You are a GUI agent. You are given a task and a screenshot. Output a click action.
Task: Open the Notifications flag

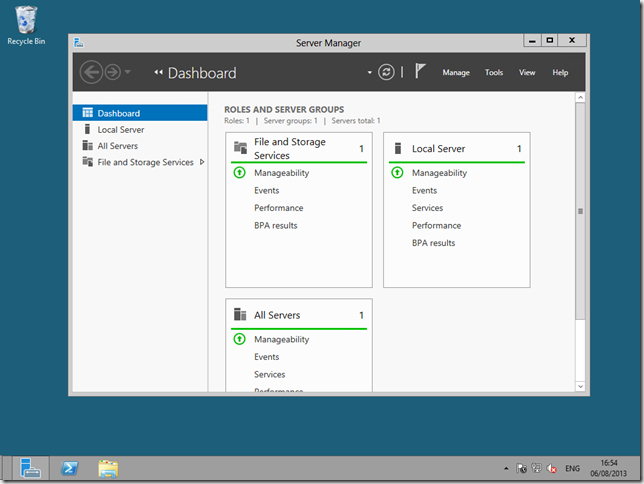pyautogui.click(x=419, y=71)
